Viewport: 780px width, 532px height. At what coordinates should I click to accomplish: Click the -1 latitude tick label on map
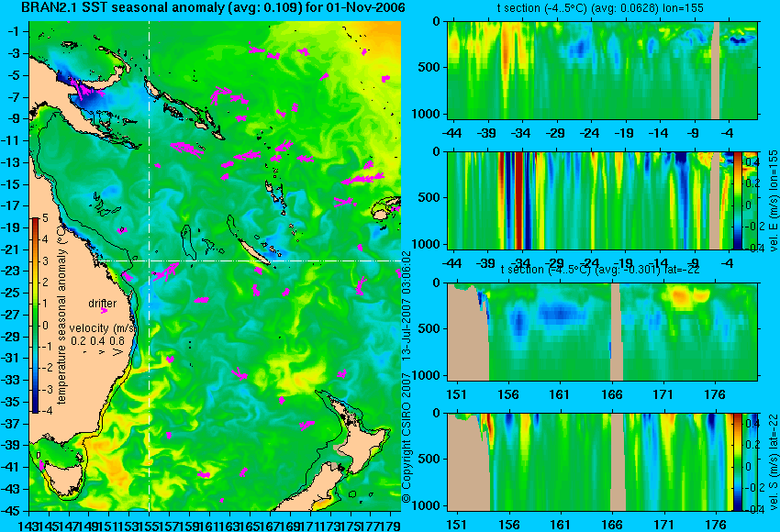(14, 31)
